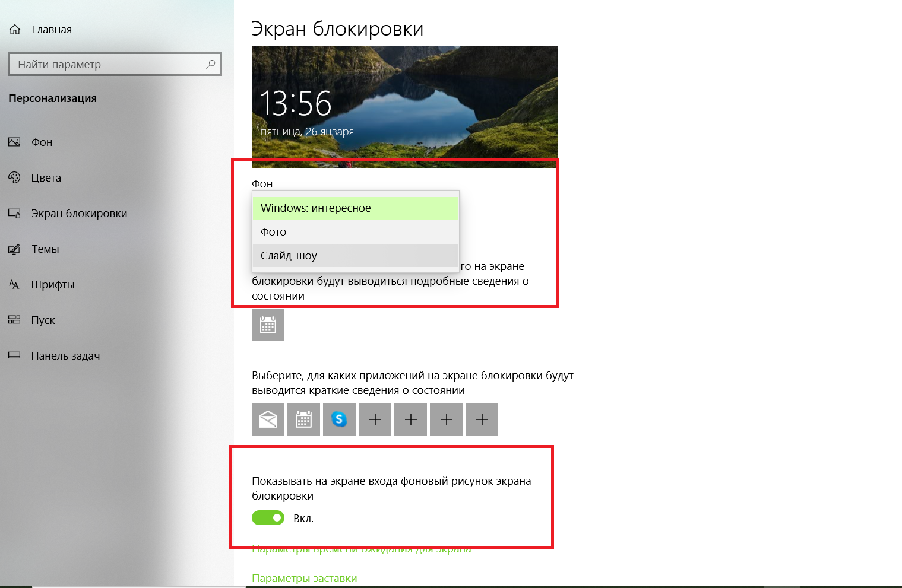Add app using the last plus slot
902x588 pixels.
click(482, 419)
